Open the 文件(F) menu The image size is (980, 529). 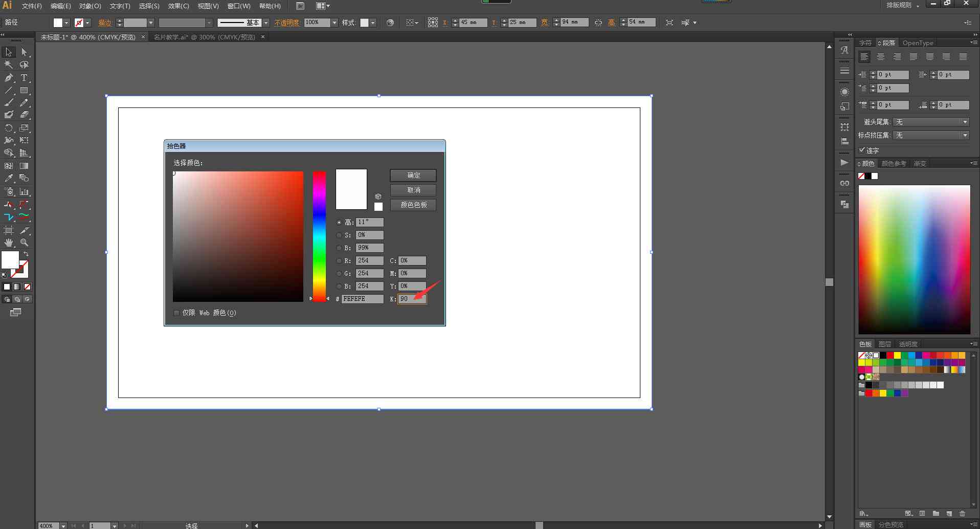click(x=32, y=6)
